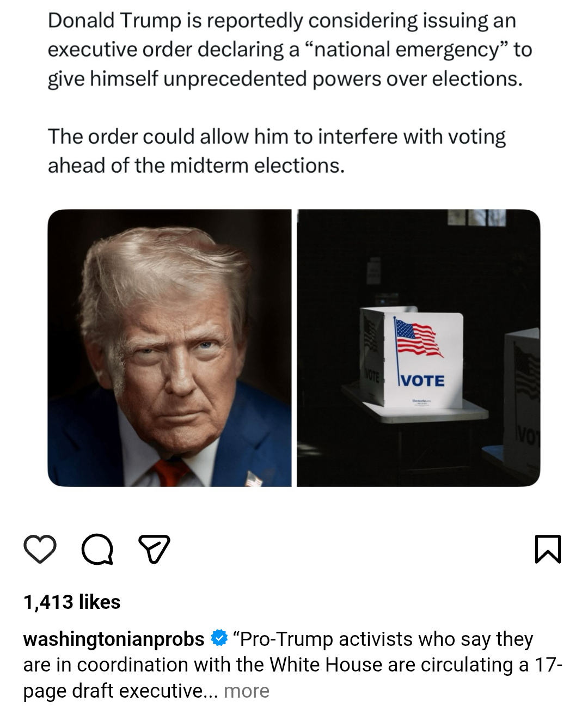Viewport: 588px width, 708px height.
Task: Tap the blue verified badge beside washingtonianprobs
Action: tap(218, 638)
